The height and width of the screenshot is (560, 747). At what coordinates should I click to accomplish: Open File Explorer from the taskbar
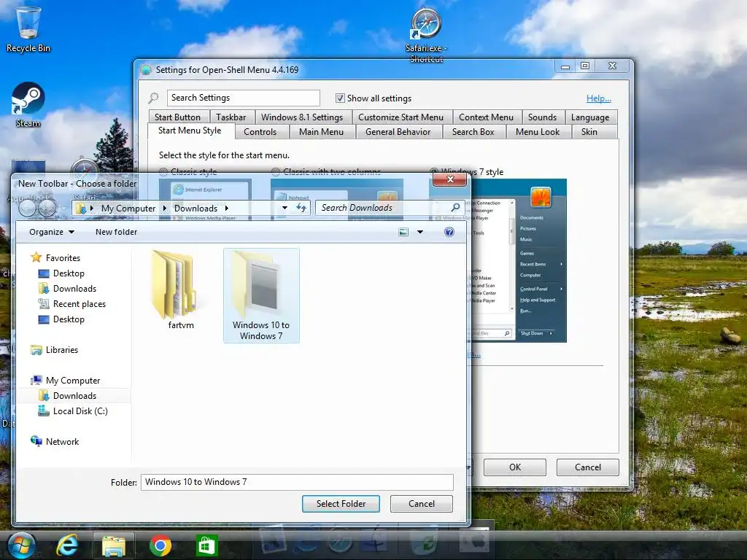(x=113, y=545)
